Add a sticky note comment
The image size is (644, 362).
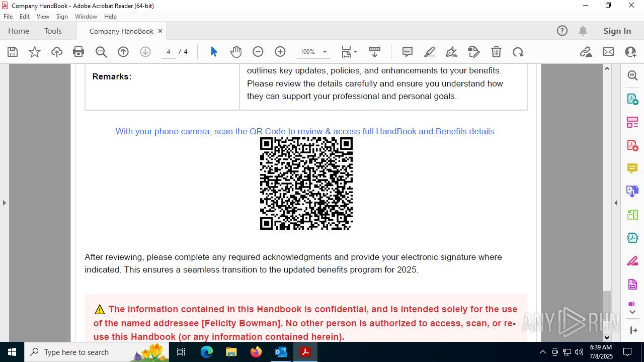tap(408, 52)
